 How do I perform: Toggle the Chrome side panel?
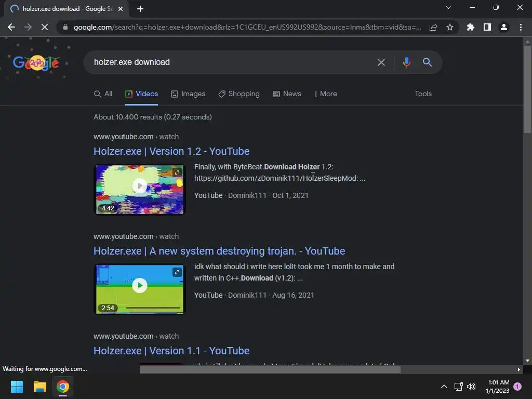pyautogui.click(x=487, y=27)
